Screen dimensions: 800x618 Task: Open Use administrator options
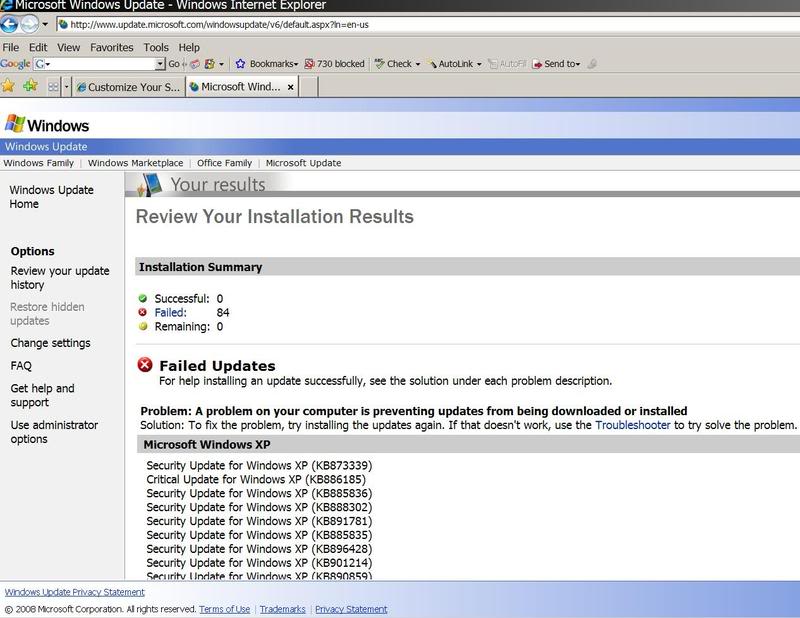[x=54, y=432]
